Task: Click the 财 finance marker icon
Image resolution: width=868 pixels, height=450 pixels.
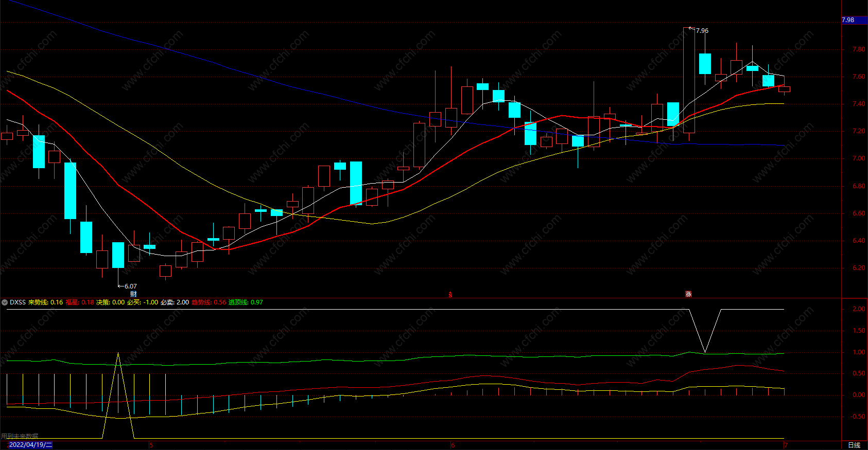Action: coord(133,294)
